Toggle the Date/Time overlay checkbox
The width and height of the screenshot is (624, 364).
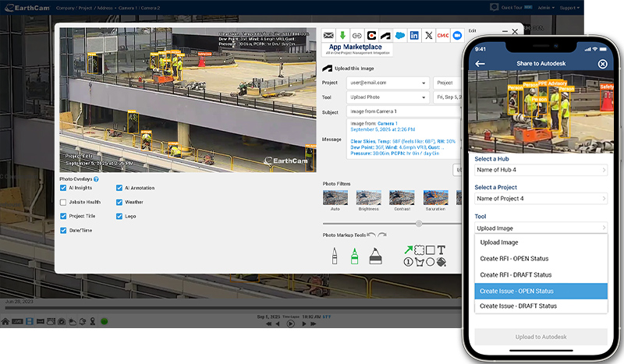63,231
